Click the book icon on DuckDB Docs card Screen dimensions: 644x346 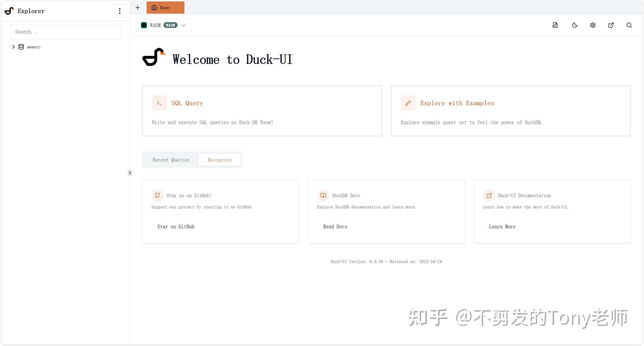click(323, 196)
